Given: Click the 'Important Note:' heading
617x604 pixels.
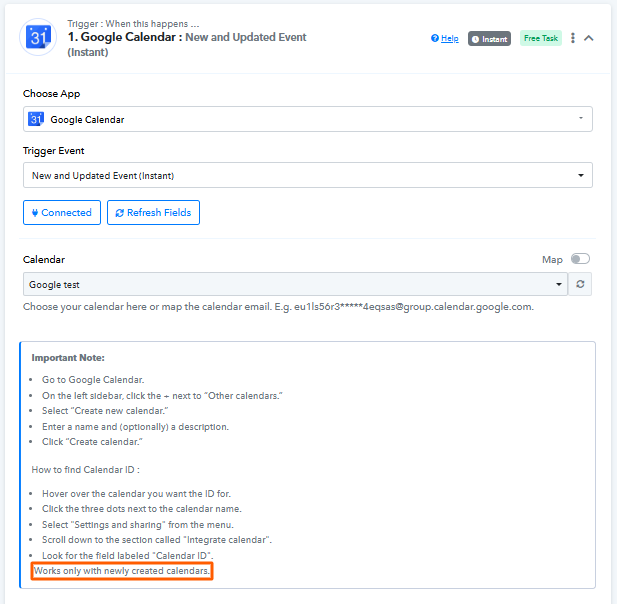Looking at the screenshot, I should pyautogui.click(x=68, y=357).
